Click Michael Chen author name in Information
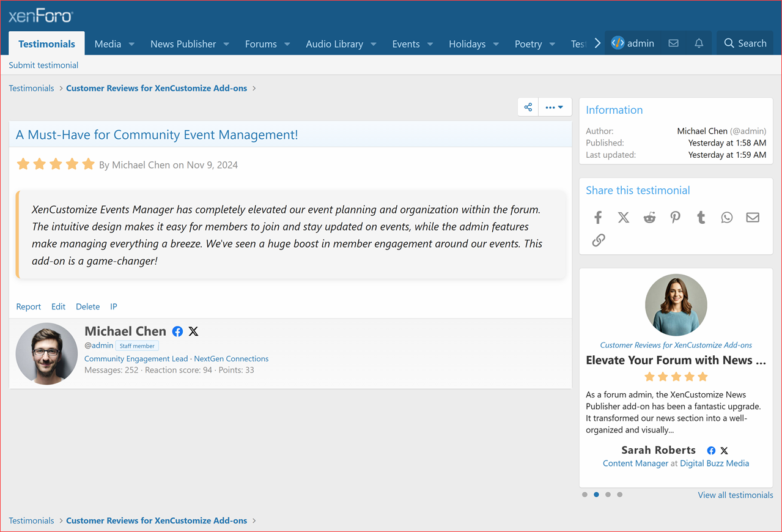Screen dimensions: 782x532 click(702, 131)
